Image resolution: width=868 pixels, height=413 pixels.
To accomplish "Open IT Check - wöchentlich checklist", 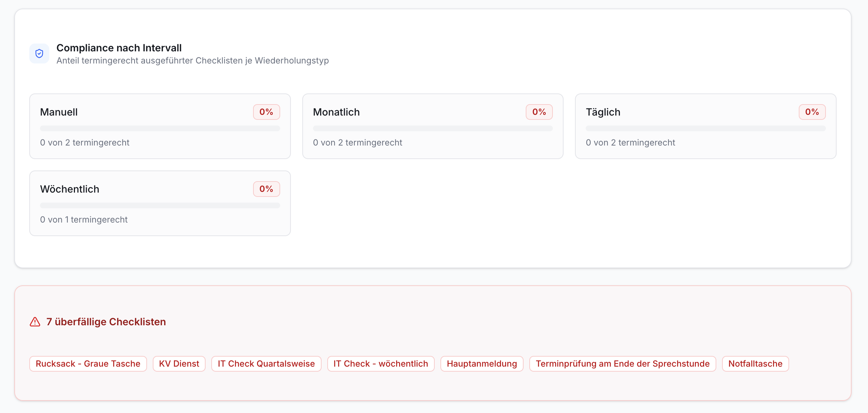I will point(381,364).
